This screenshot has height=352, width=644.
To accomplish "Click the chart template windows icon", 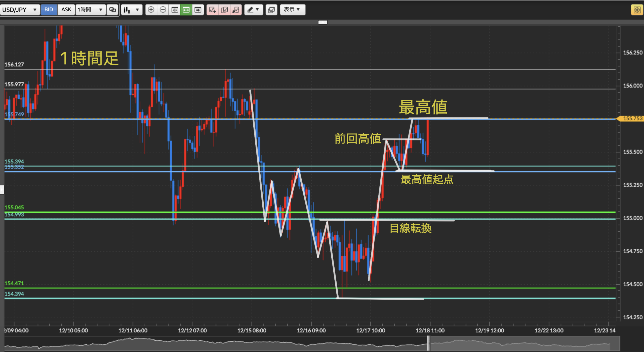I will [271, 10].
